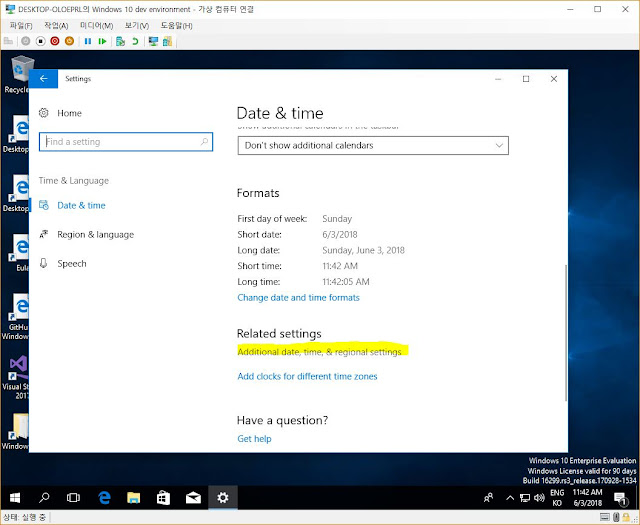Viewport: 640px width, 525px height.
Task: Click Long date value Sunday, June 3, 2018
Action: pyautogui.click(x=363, y=250)
